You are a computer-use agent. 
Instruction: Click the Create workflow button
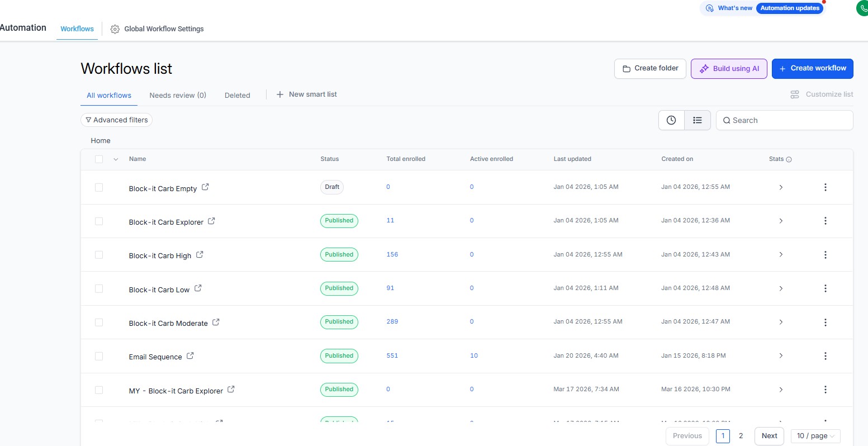[x=813, y=69]
